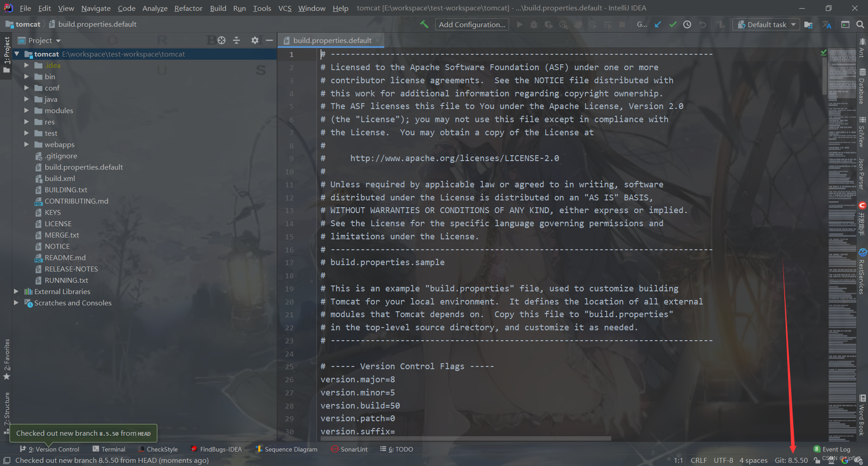Viewport: 868px width, 466px height.
Task: Toggle the SciView tool window
Action: tap(862, 132)
